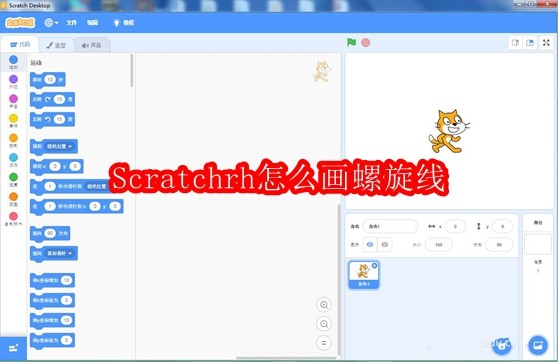Click the sprite direction field showing 90
The image size is (558, 362).
click(x=499, y=245)
